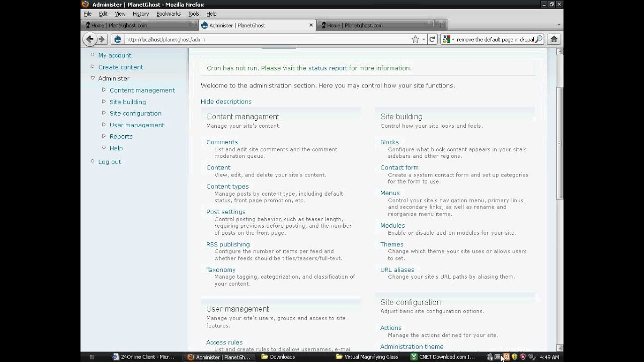
Task: Click the Drupal site icon in address bar
Action: (117, 39)
